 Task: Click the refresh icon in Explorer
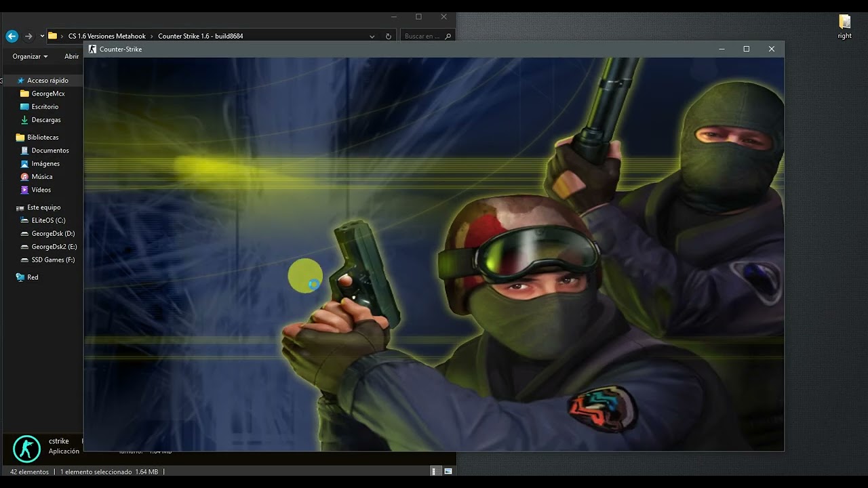pos(388,37)
